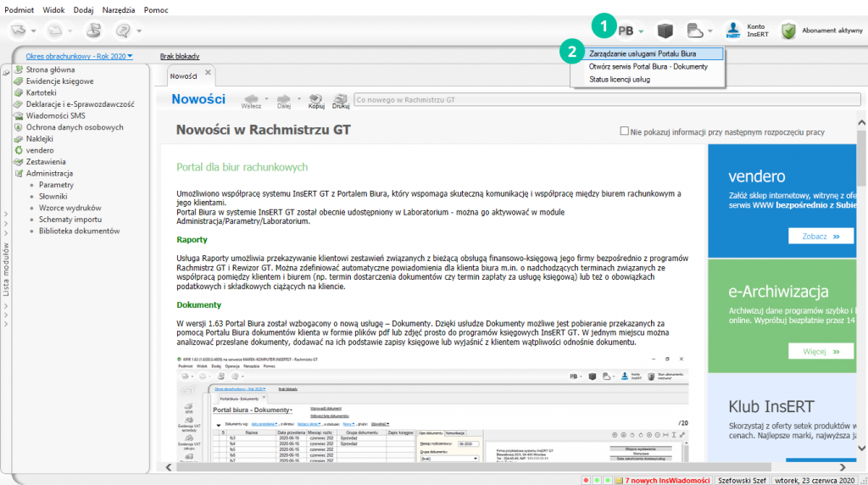Click the envelope icon in status bar
Image resolution: width=868 pixels, height=485 pixels.
pyautogui.click(x=619, y=481)
